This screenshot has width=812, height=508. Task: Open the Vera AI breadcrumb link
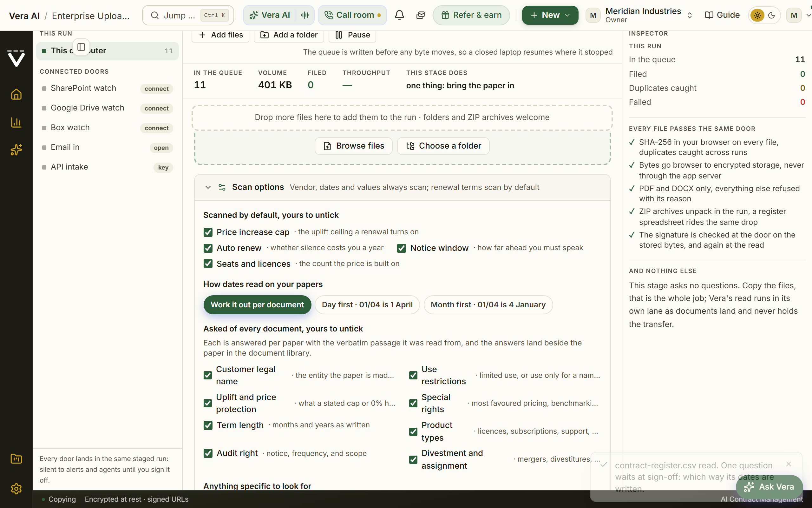24,16
